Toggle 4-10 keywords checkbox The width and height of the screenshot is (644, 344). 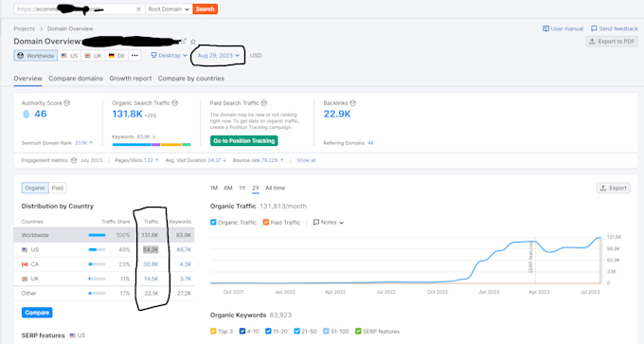click(x=242, y=332)
